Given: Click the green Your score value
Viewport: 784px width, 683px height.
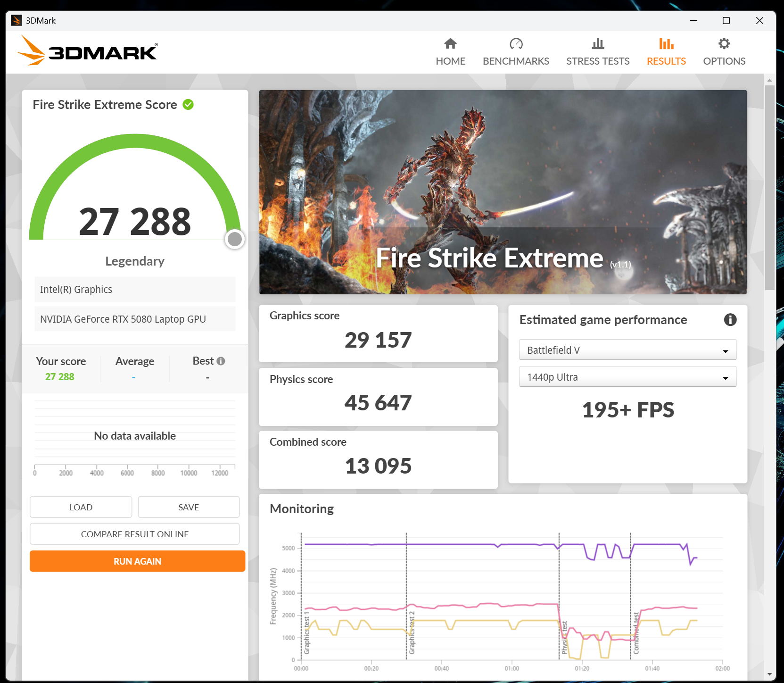Looking at the screenshot, I should [60, 376].
